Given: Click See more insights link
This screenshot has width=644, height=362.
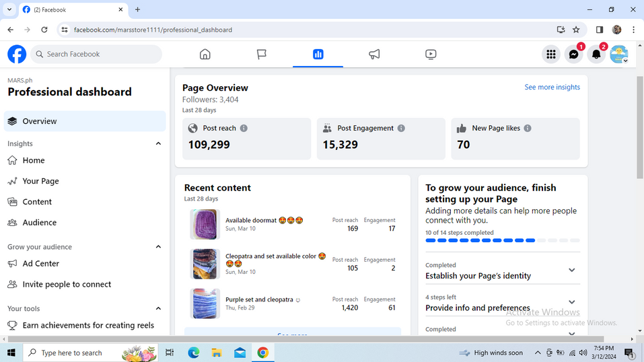Looking at the screenshot, I should [552, 87].
